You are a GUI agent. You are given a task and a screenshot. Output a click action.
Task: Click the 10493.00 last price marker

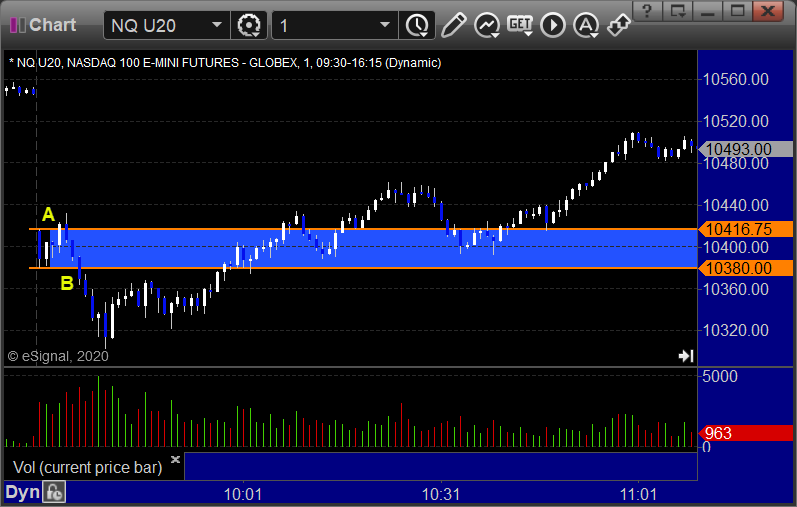tap(746, 149)
